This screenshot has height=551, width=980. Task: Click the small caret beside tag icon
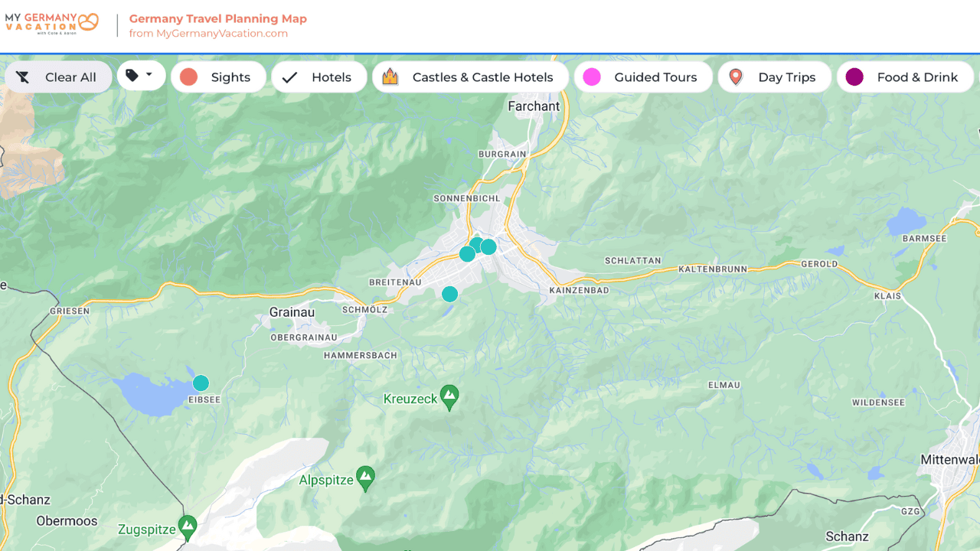[149, 75]
